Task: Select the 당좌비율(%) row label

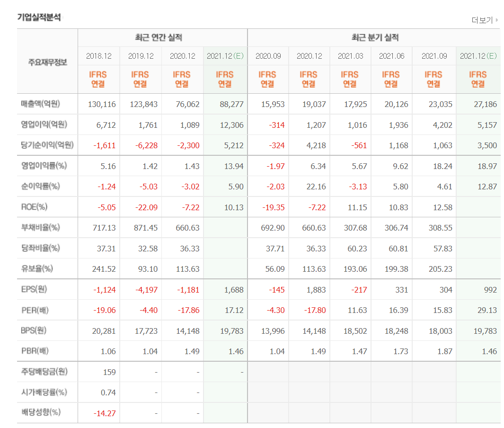Action: [41, 248]
